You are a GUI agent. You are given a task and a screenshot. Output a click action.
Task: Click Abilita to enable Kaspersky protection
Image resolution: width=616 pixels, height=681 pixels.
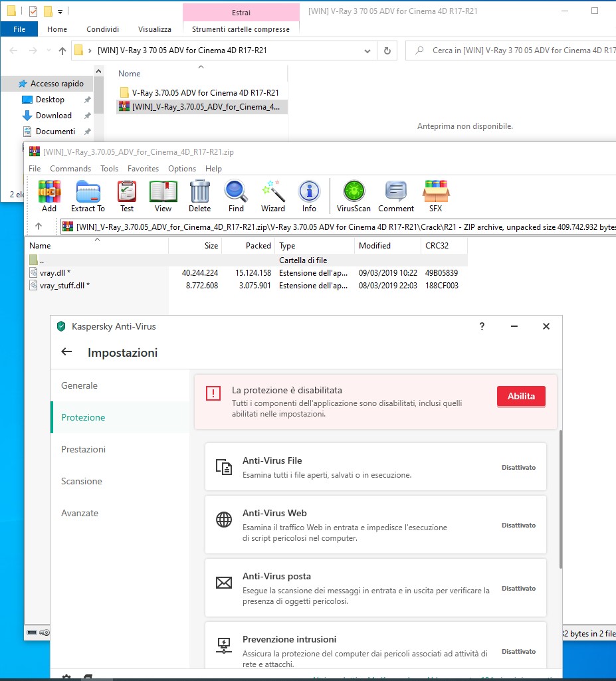coord(521,396)
